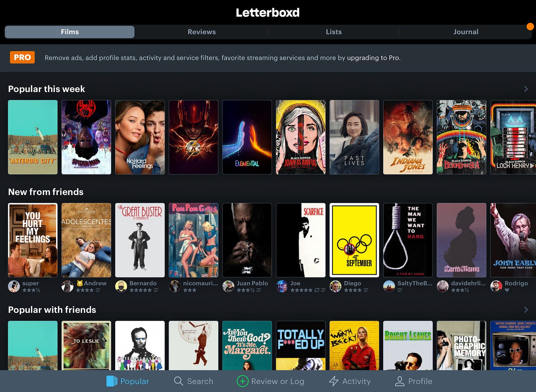Open the No Hard Feelings poster

(x=140, y=137)
